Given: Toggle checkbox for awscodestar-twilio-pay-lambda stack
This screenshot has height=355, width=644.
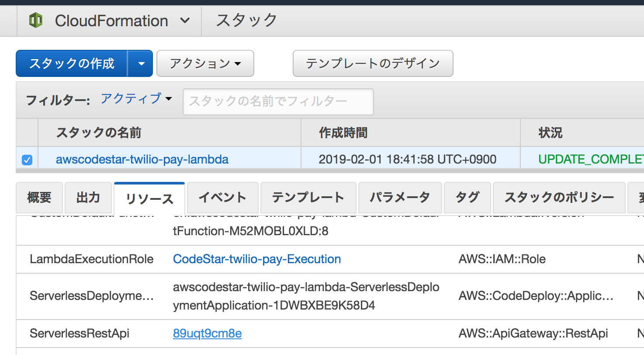Looking at the screenshot, I should coord(27,160).
